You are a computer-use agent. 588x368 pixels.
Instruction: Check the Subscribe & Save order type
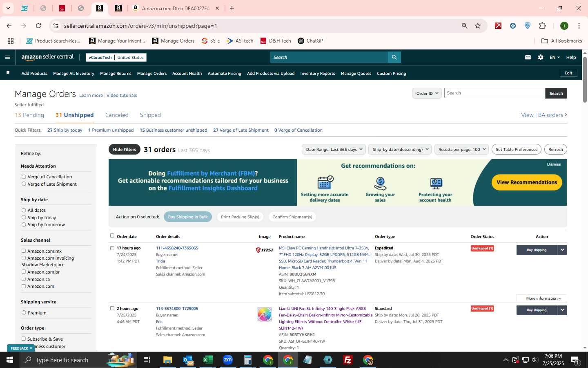coord(24,339)
